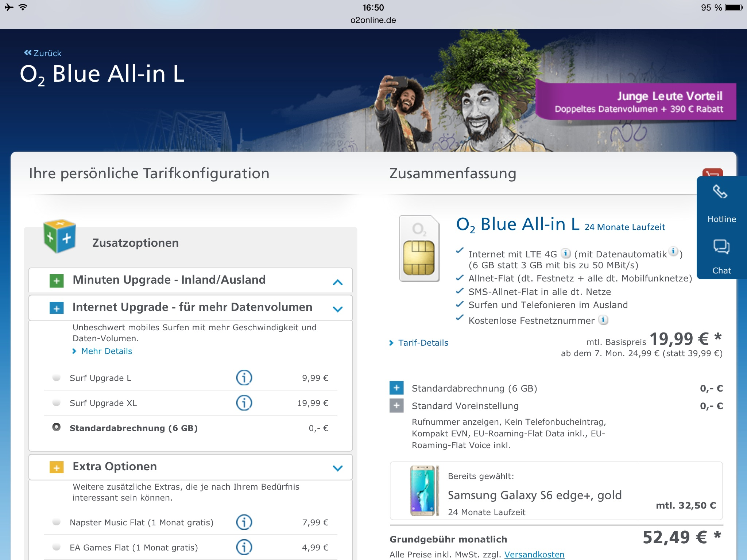Go back via the Zurück link
The image size is (747, 560).
(43, 53)
